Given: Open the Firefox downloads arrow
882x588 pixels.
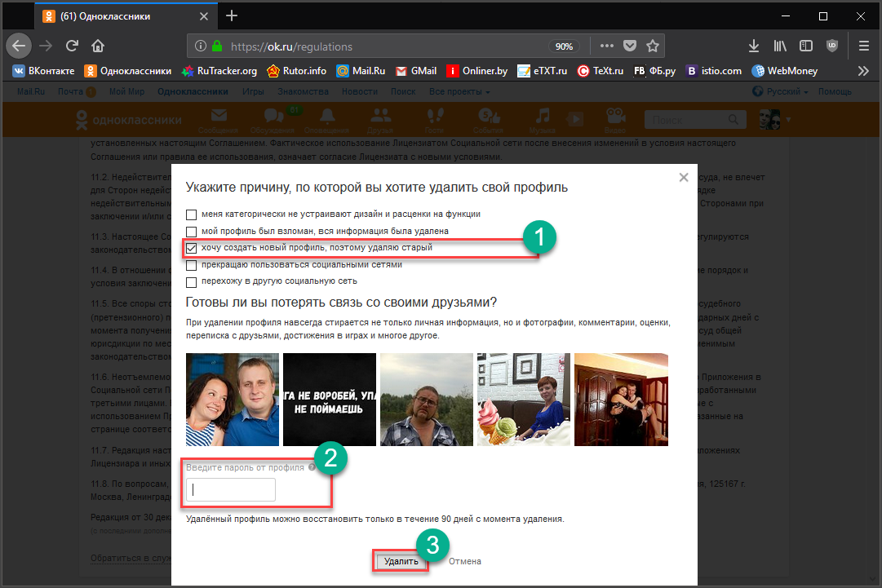Looking at the screenshot, I should [754, 46].
